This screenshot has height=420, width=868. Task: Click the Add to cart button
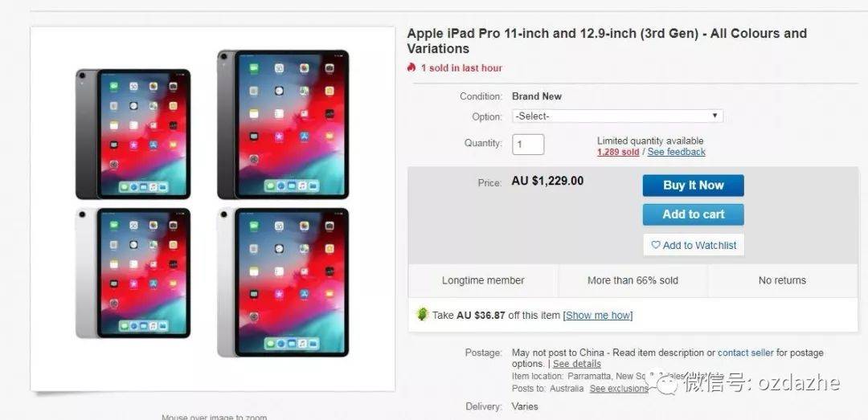pyautogui.click(x=693, y=214)
